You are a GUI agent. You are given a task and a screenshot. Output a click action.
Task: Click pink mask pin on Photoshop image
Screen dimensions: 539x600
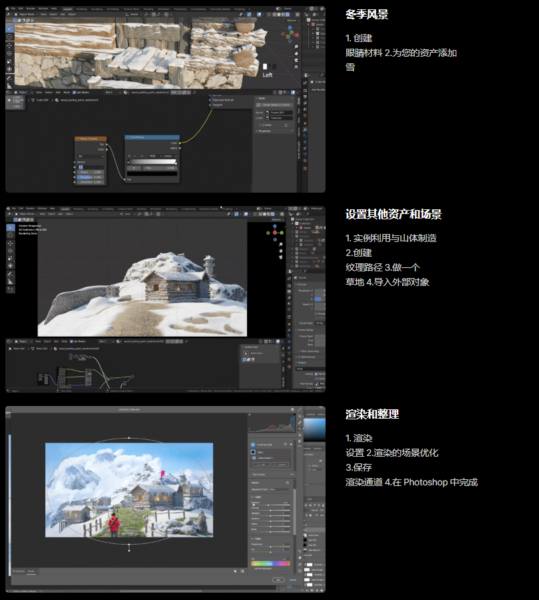click(x=162, y=474)
